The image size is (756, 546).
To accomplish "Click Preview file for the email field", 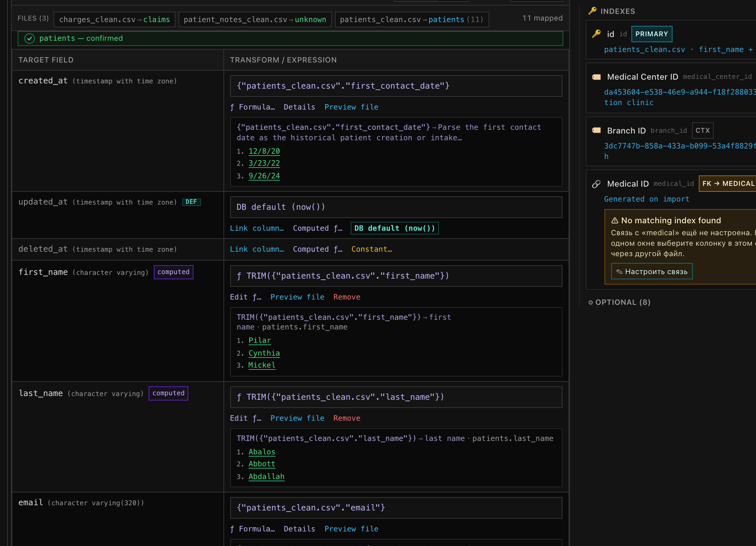I will 351,529.
